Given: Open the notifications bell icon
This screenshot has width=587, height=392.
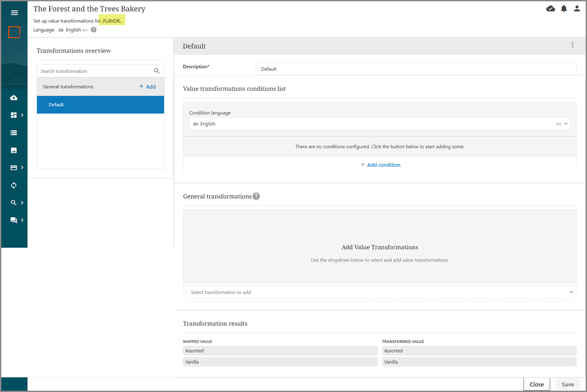Looking at the screenshot, I should click(564, 9).
